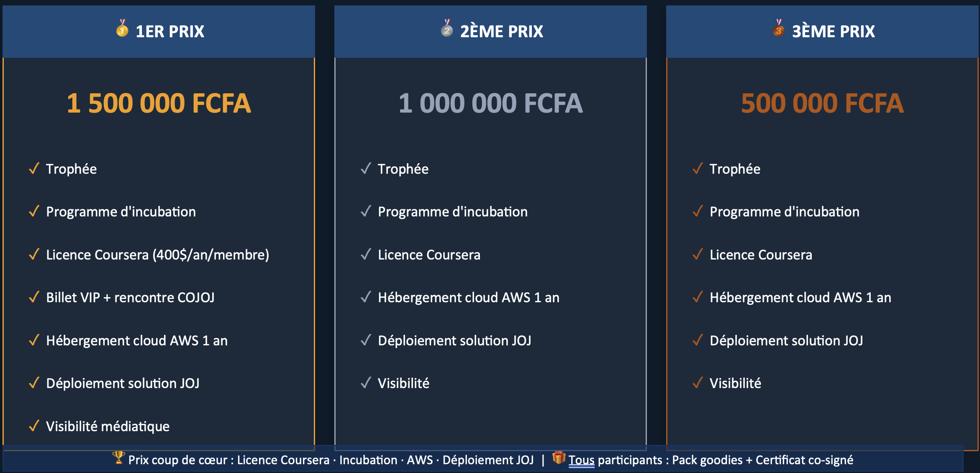Click Déploiement solution JOJ in the third prize
Screen dimensions: 980x473
click(x=786, y=341)
